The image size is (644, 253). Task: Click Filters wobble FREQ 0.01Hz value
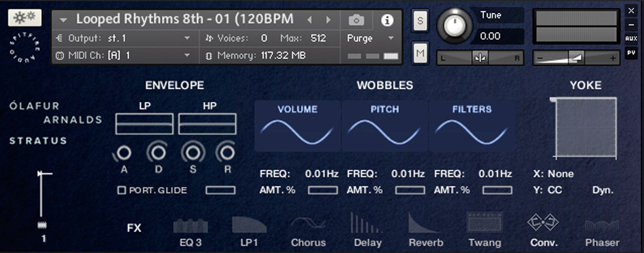point(495,174)
